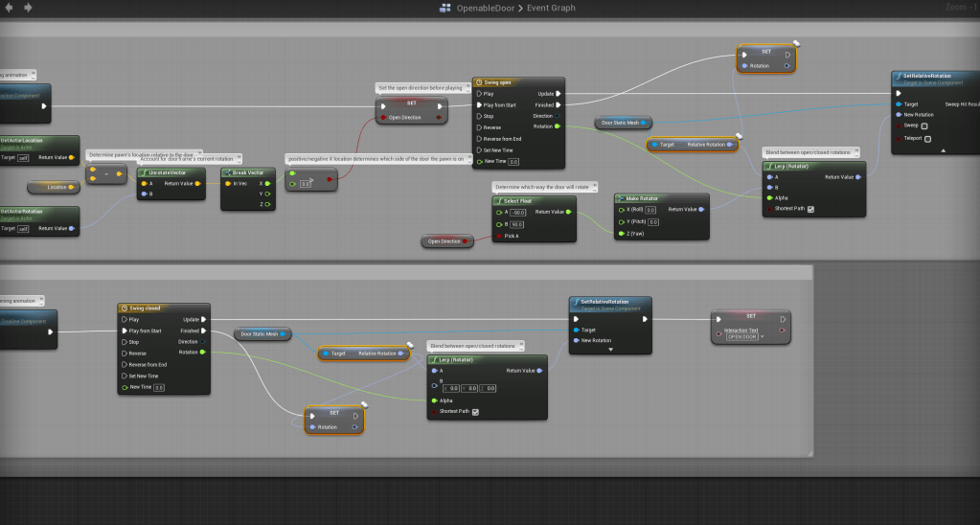Select the Open Direction getter node
This screenshot has width=980, height=525.
click(x=446, y=241)
